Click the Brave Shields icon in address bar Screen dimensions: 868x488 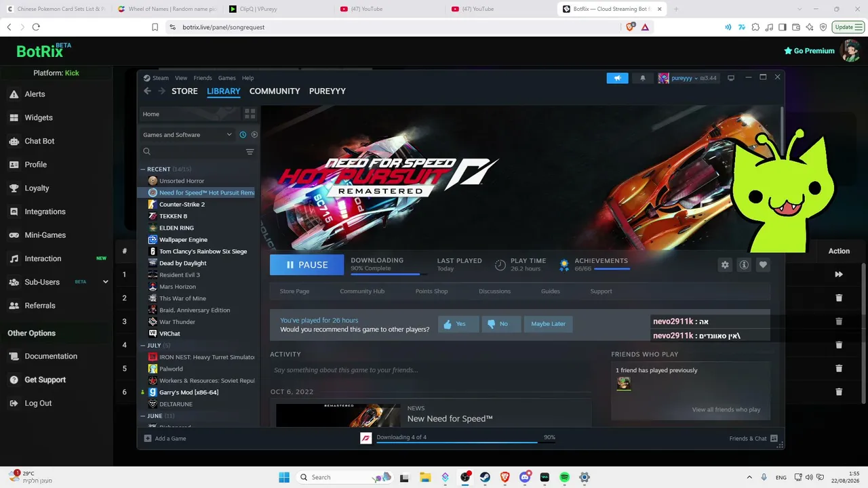tap(631, 27)
